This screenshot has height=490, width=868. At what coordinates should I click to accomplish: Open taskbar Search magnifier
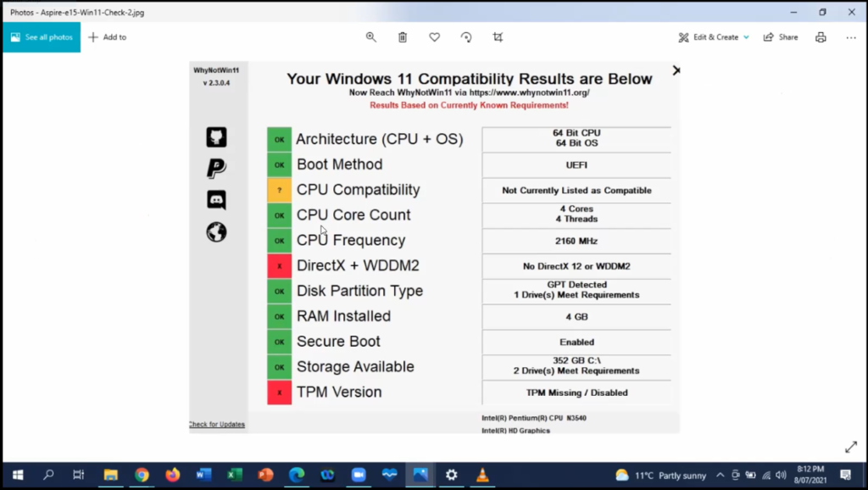point(48,475)
